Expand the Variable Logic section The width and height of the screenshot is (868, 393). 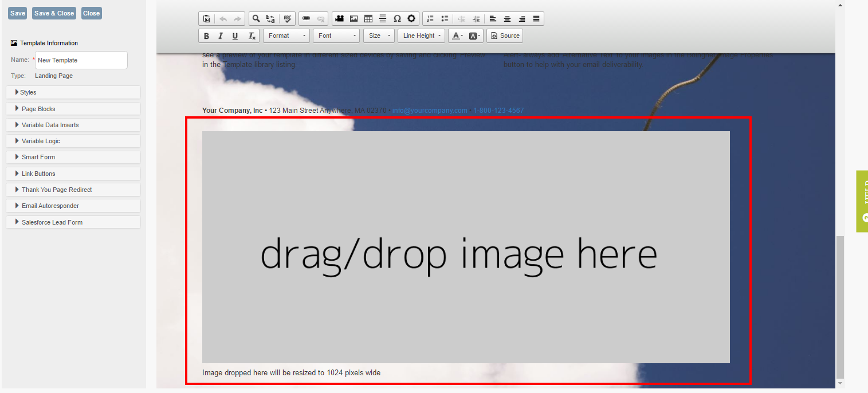tap(73, 141)
